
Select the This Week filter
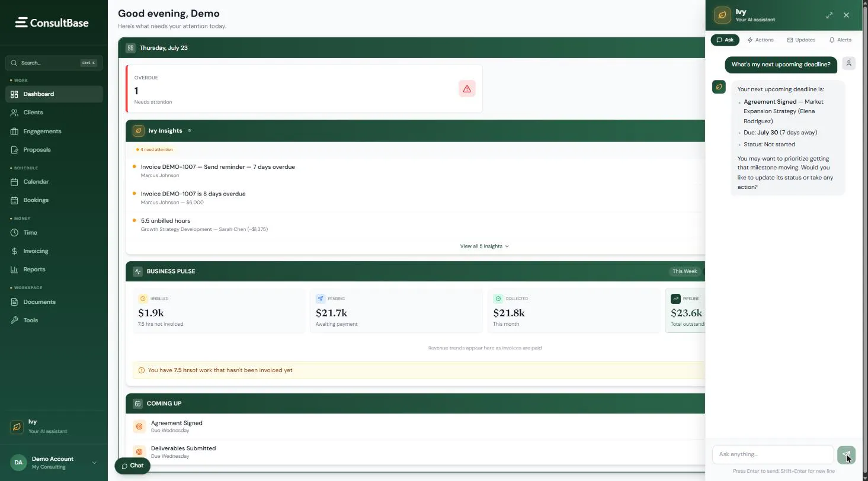684,271
